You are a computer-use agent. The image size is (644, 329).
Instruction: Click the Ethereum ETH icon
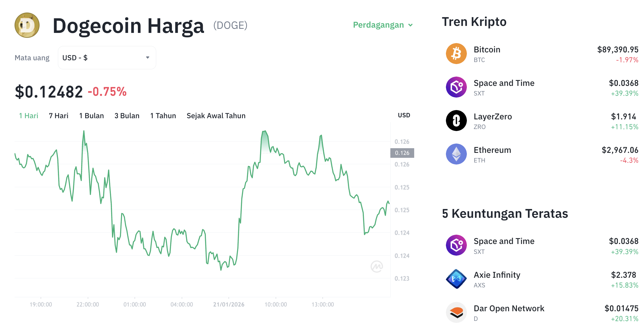pos(456,154)
